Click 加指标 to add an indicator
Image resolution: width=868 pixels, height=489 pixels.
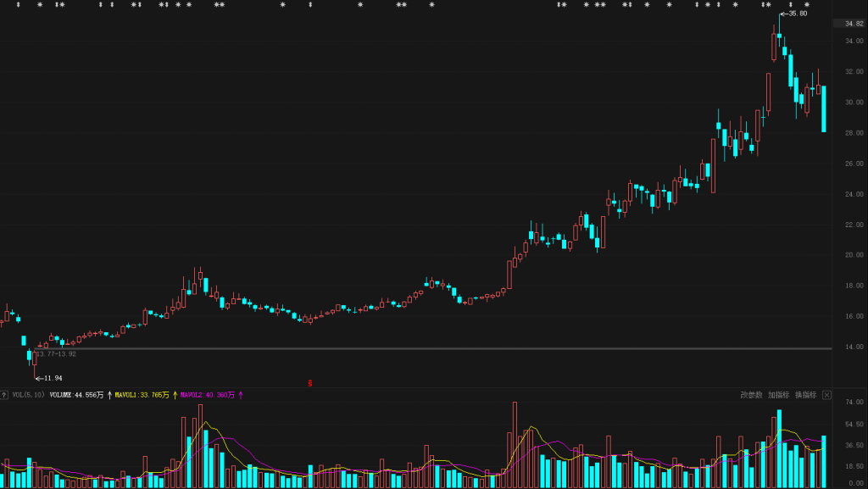(778, 395)
